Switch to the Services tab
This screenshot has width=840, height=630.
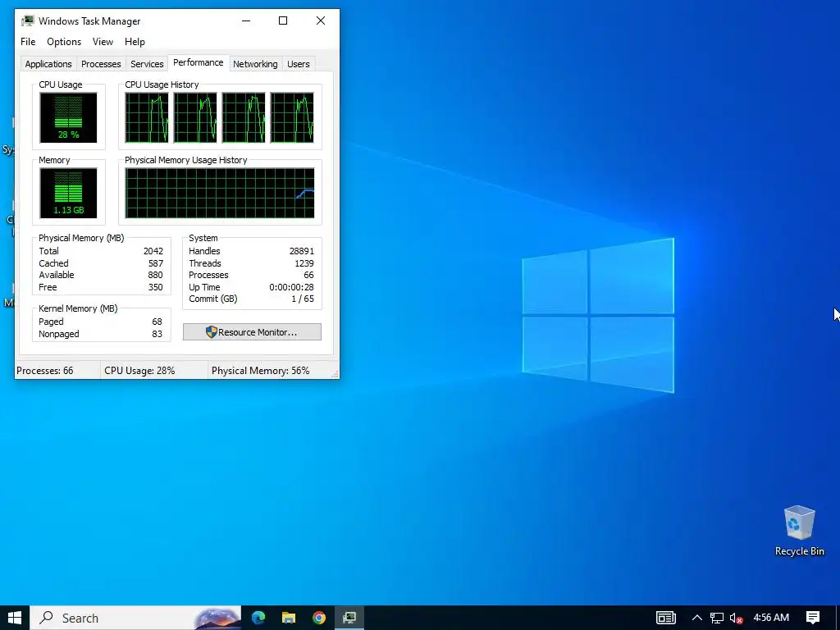tap(147, 64)
